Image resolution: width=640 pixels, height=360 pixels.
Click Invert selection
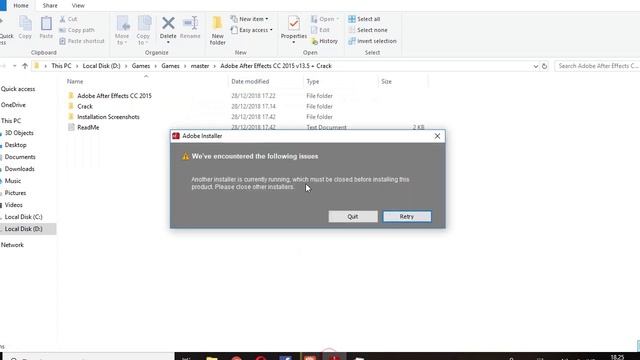372,41
